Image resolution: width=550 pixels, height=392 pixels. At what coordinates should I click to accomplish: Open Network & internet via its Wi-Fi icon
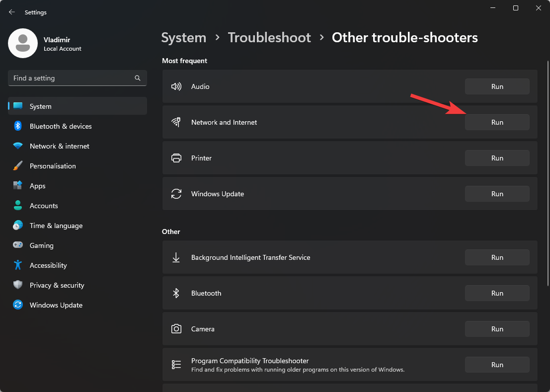pos(18,146)
